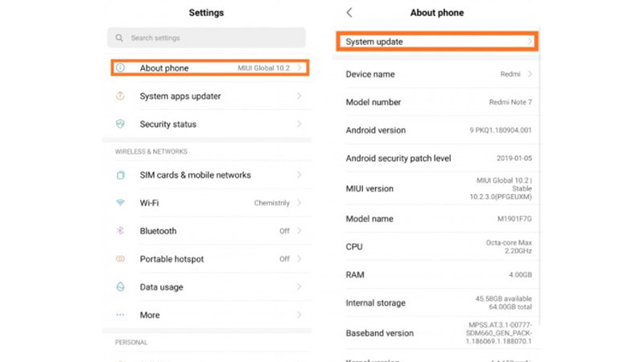Image resolution: width=644 pixels, height=362 pixels.
Task: Tap the More three-dots icon
Action: (x=120, y=315)
